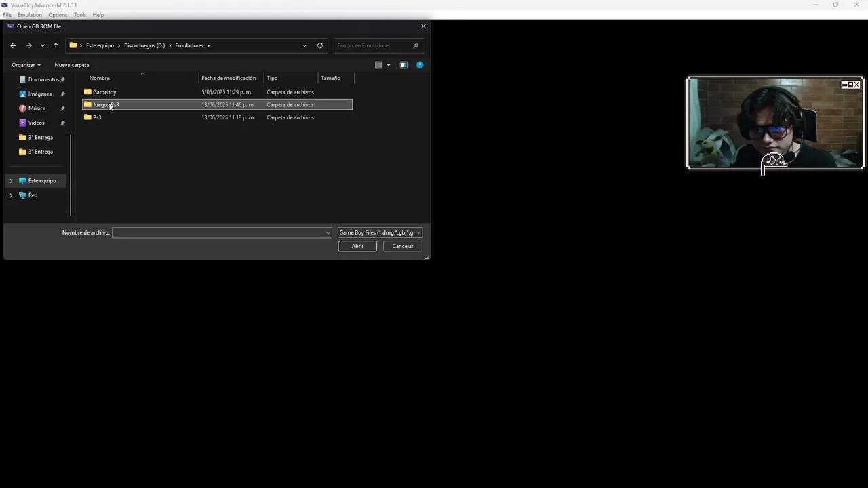Image resolution: width=868 pixels, height=488 pixels.
Task: Expand the address bar history dropdown
Action: coord(304,45)
